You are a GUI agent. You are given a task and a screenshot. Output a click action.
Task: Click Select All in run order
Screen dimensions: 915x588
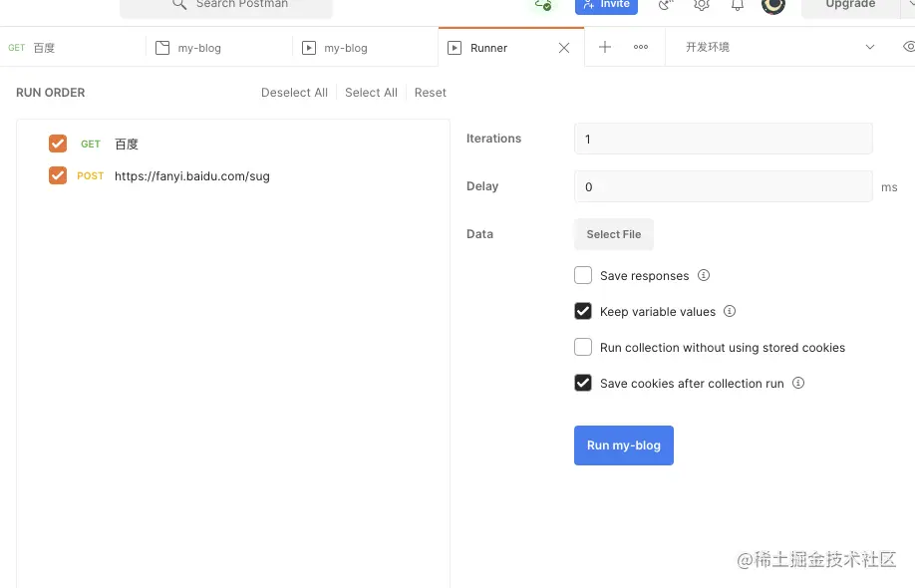(x=371, y=92)
